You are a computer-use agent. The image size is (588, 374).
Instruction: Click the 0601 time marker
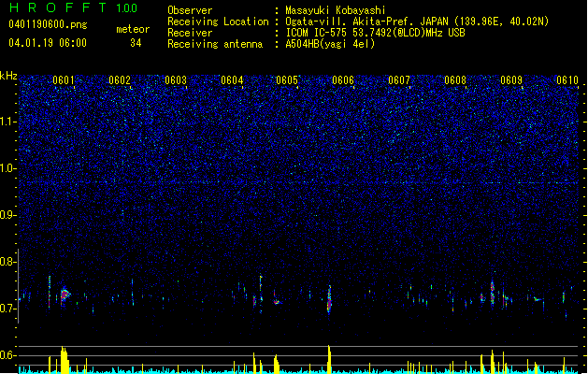tap(64, 80)
